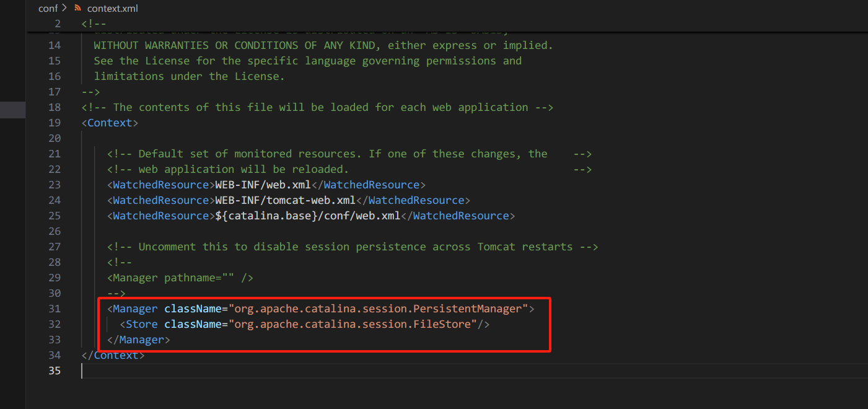Click the Store tag name
The width and height of the screenshot is (868, 409).
coord(141,324)
